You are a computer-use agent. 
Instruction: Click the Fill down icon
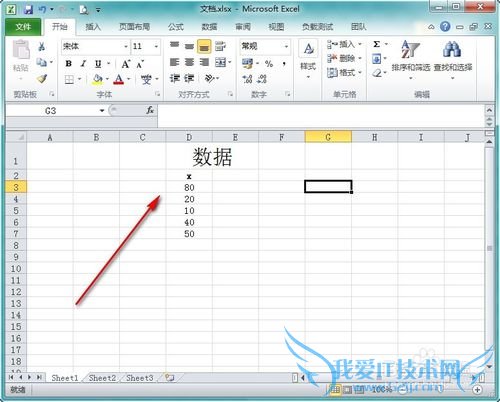click(376, 59)
